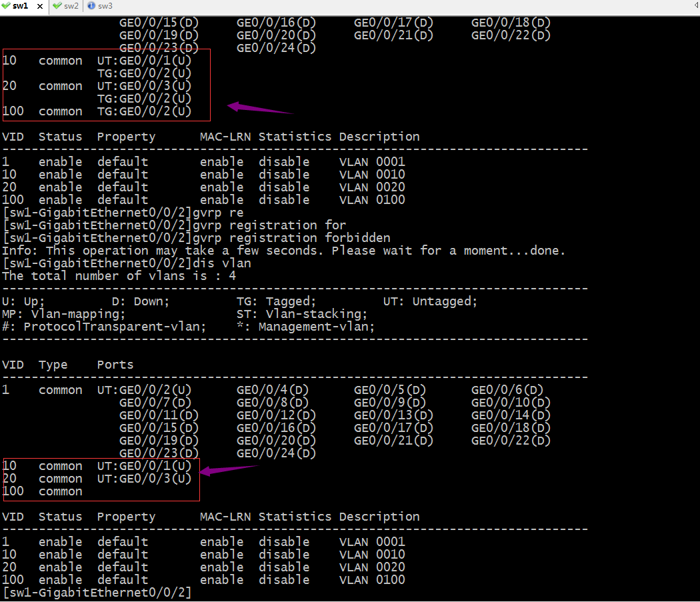The image size is (700, 602).
Task: Click the 'gvrp registration forbidden' command line
Action: tap(197, 238)
